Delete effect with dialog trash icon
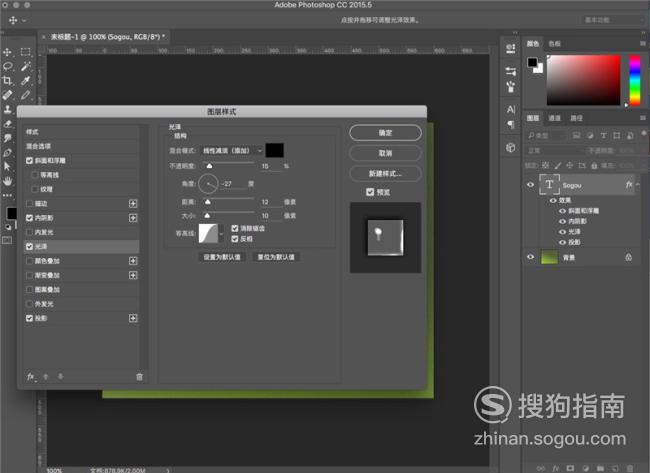Image resolution: width=650 pixels, height=473 pixels. [139, 376]
